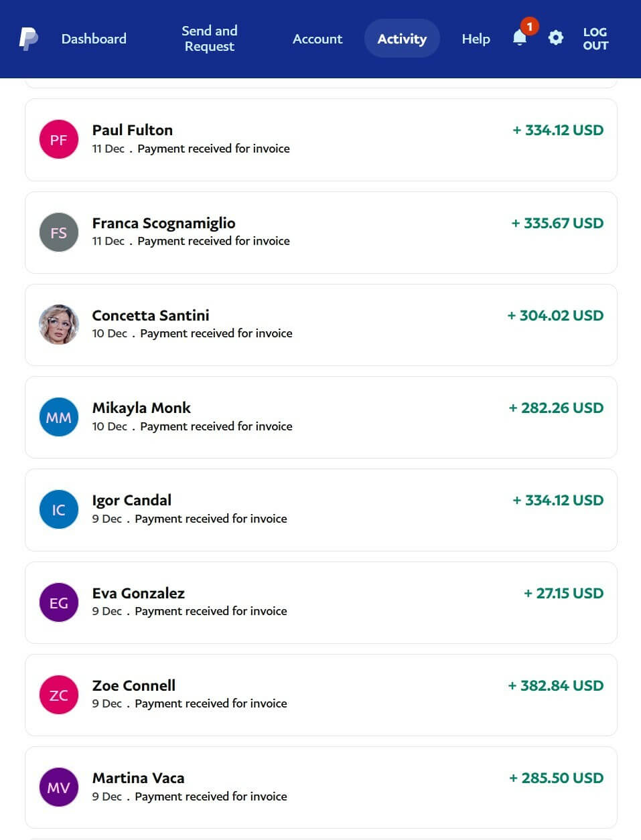Click Paul Fulton's PF avatar
The image size is (641, 840).
click(x=59, y=140)
